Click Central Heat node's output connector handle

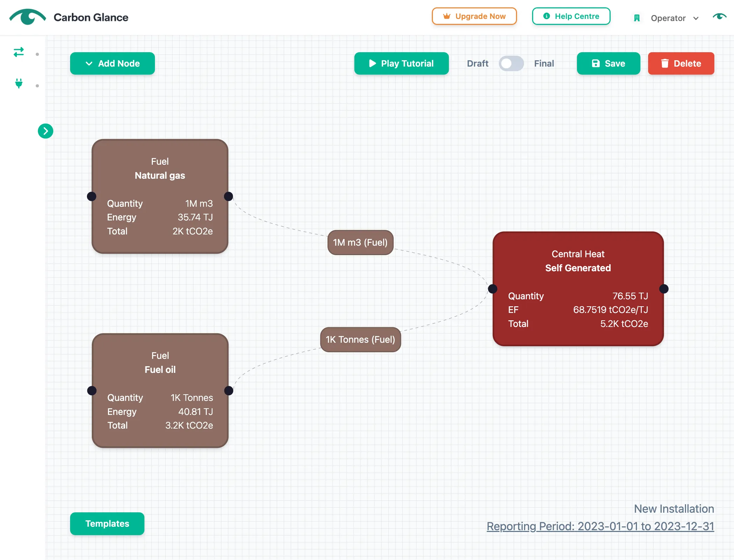click(x=664, y=289)
